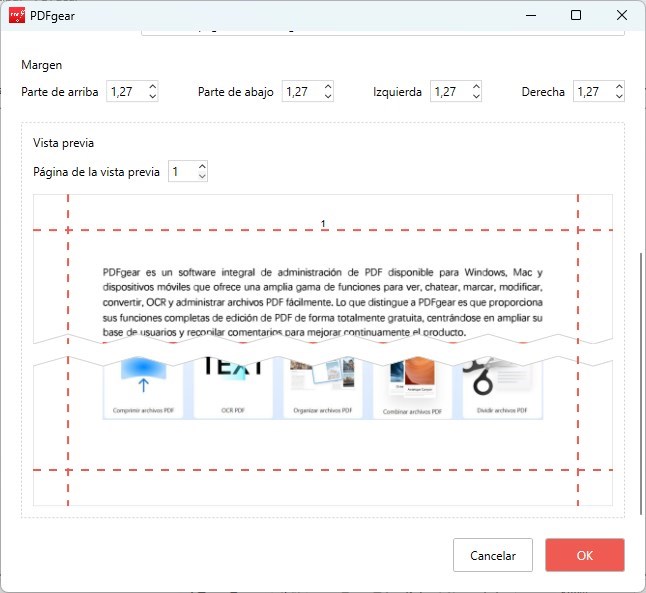This screenshot has height=593, width=646.
Task: Click the page number 1 in preview header
Action: 323,223
